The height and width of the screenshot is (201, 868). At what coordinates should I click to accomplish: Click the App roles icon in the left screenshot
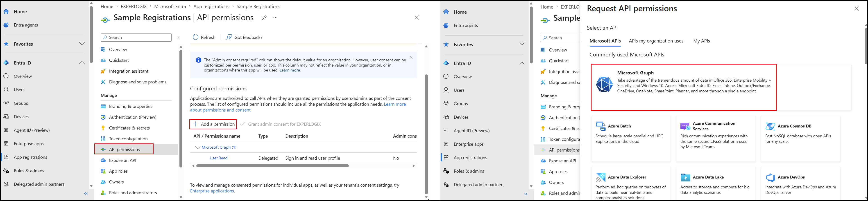tap(103, 171)
